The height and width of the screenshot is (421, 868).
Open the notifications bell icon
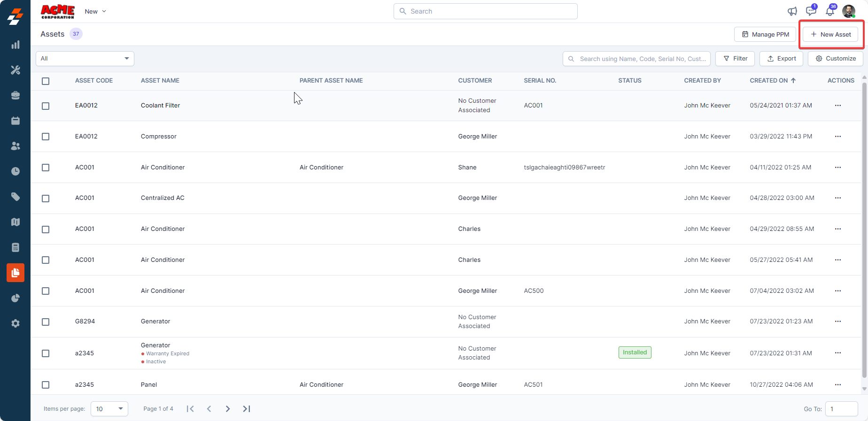[x=830, y=11]
